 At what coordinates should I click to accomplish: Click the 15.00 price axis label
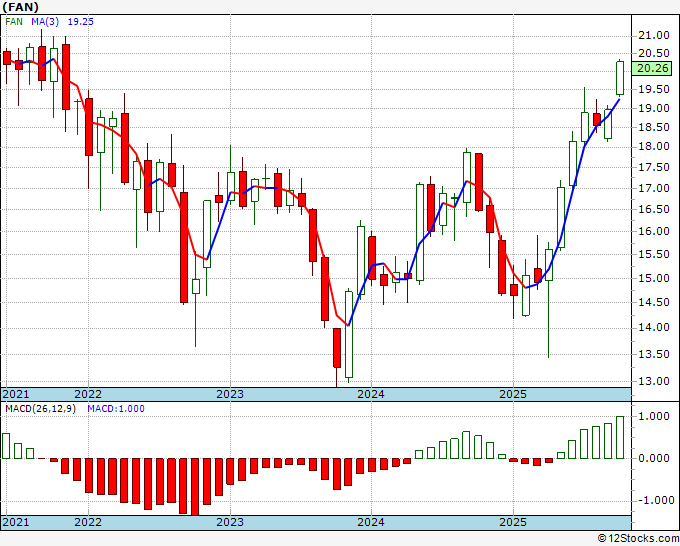click(654, 278)
